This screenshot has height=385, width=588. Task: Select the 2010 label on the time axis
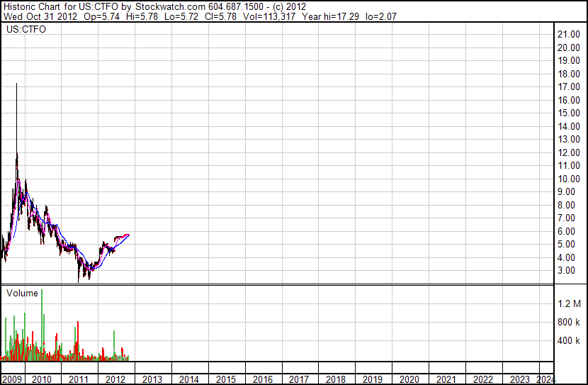point(42,379)
